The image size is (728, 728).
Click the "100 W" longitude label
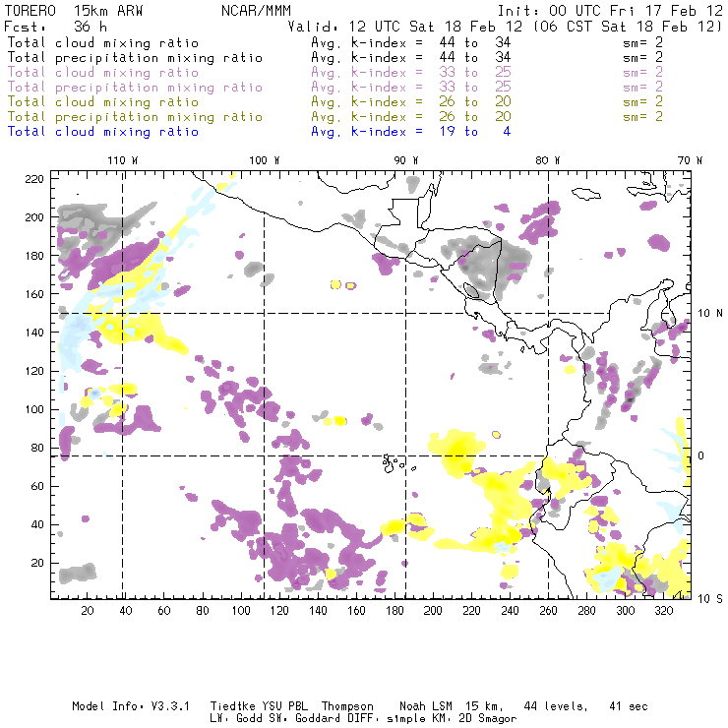click(x=265, y=160)
